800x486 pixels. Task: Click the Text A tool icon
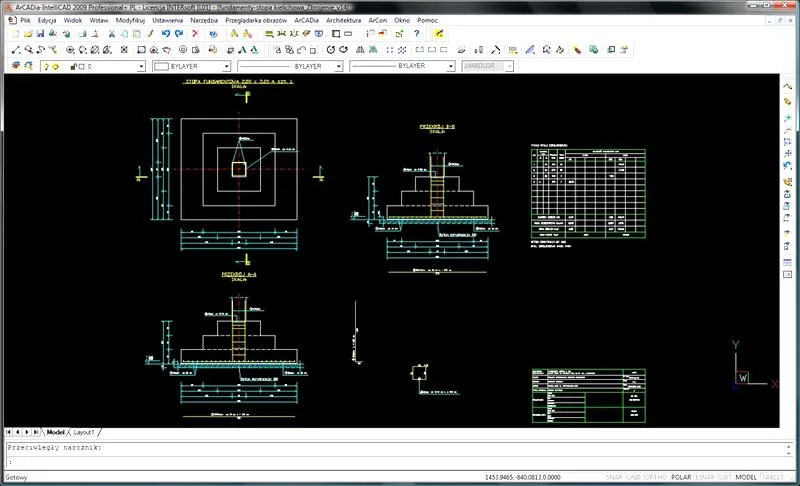click(x=242, y=49)
